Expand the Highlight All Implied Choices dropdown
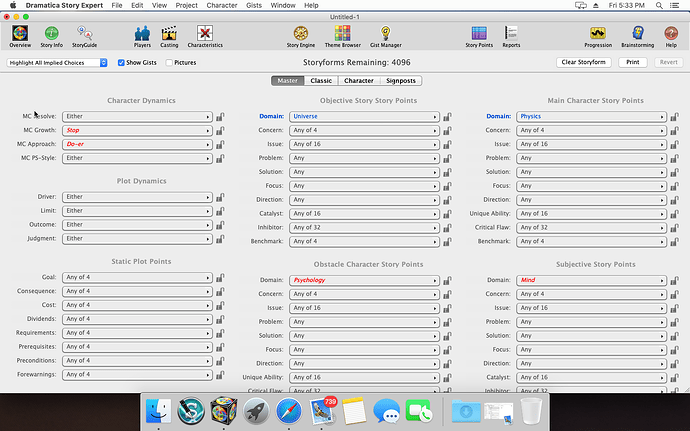This screenshot has height=431, width=690. tap(57, 62)
